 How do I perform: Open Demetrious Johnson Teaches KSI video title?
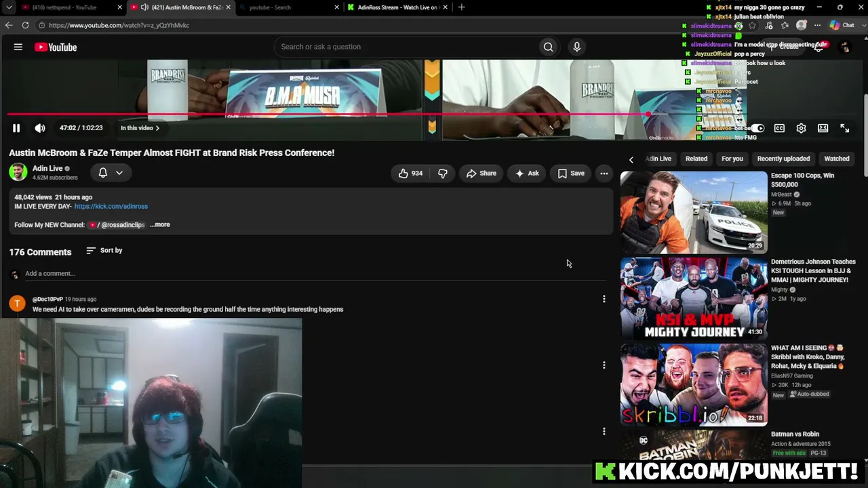pyautogui.click(x=813, y=270)
